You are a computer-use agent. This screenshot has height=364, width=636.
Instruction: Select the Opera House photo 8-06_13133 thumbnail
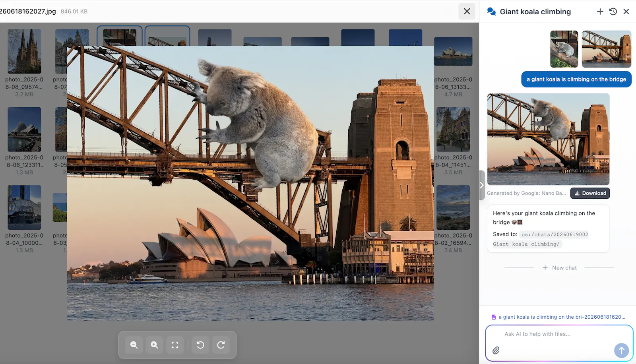point(453,52)
